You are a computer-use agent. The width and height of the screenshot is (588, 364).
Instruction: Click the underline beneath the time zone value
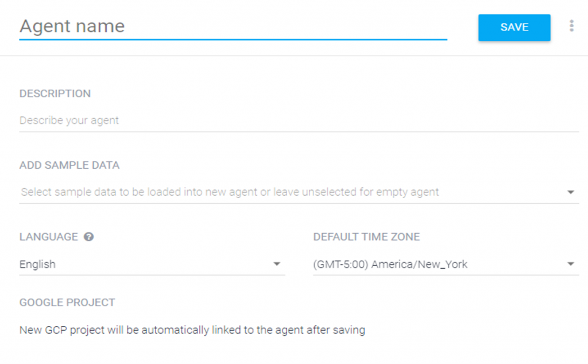pos(446,275)
